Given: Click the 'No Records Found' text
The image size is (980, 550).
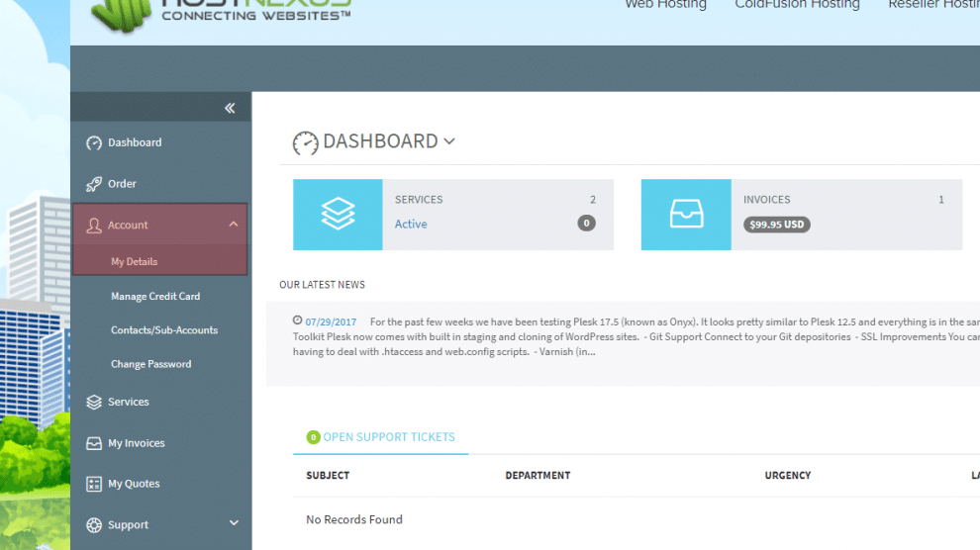Looking at the screenshot, I should point(353,519).
